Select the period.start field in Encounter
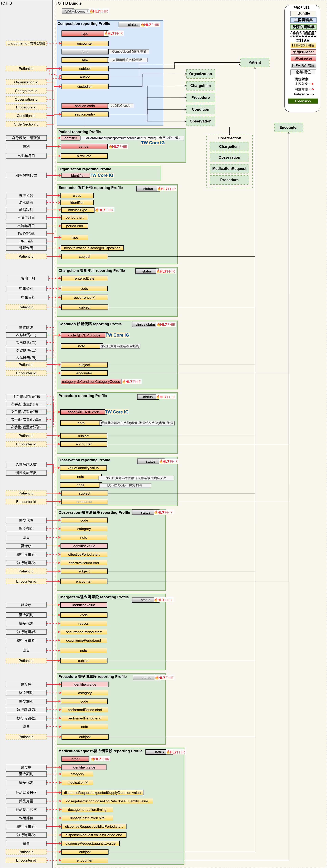The height and width of the screenshot is (868, 327). click(75, 218)
